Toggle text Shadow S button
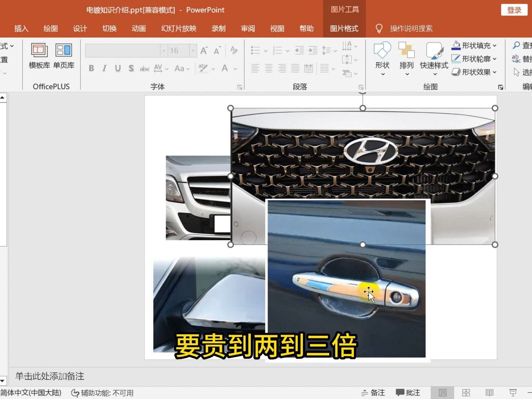 click(131, 68)
